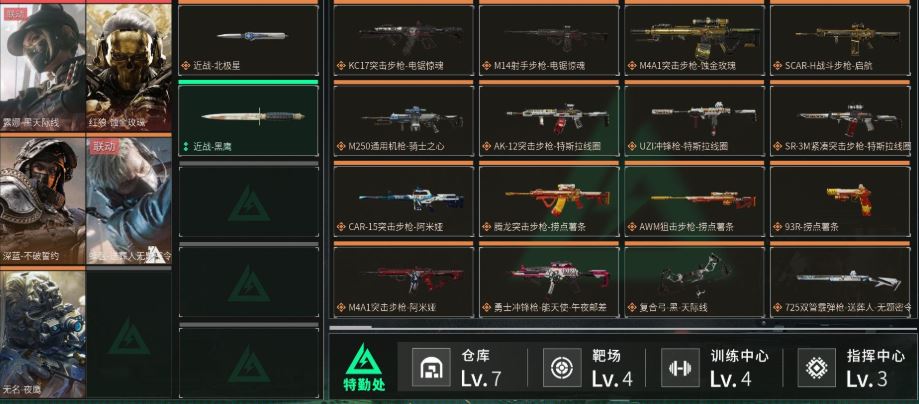Click the 指挥中心 command center icon
919x404 pixels.
[816, 368]
